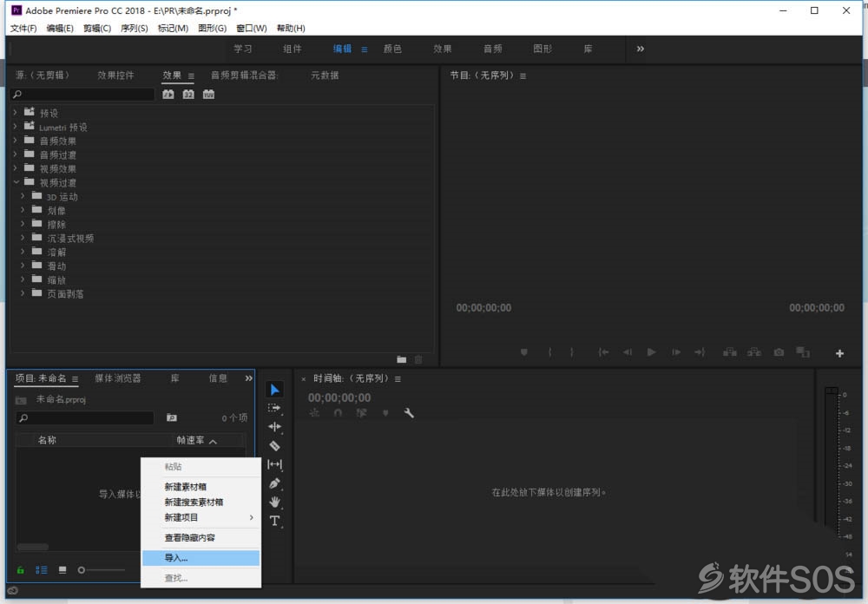
Task: Click the 32-bit Color effects filter icon
Action: point(188,94)
